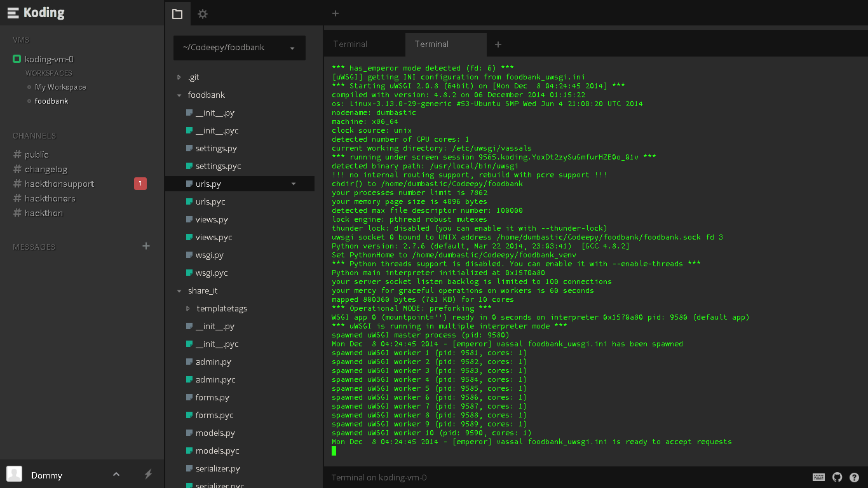The height and width of the screenshot is (488, 868).
Task: Open settings.pyc in the file tree
Action: click(218, 166)
